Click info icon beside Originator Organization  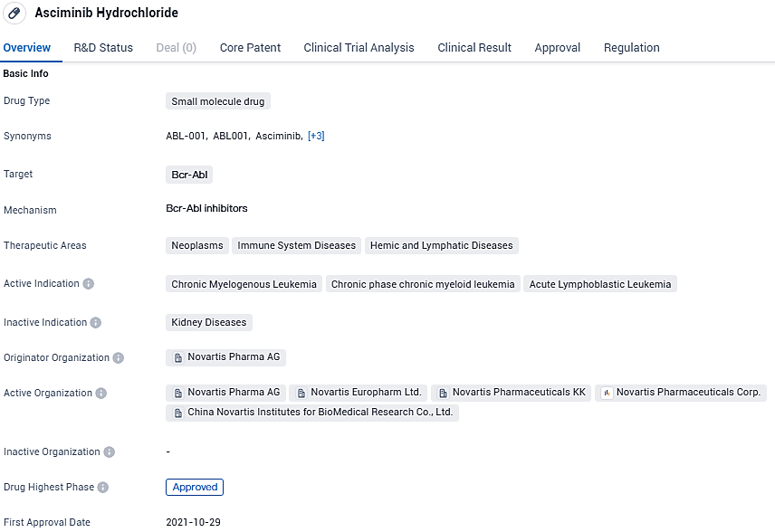(x=119, y=358)
